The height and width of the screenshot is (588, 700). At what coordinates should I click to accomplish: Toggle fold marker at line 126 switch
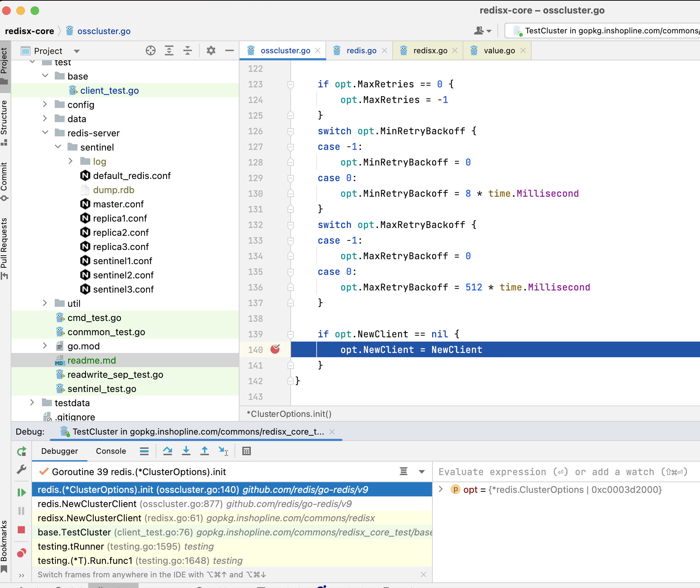coord(291,131)
